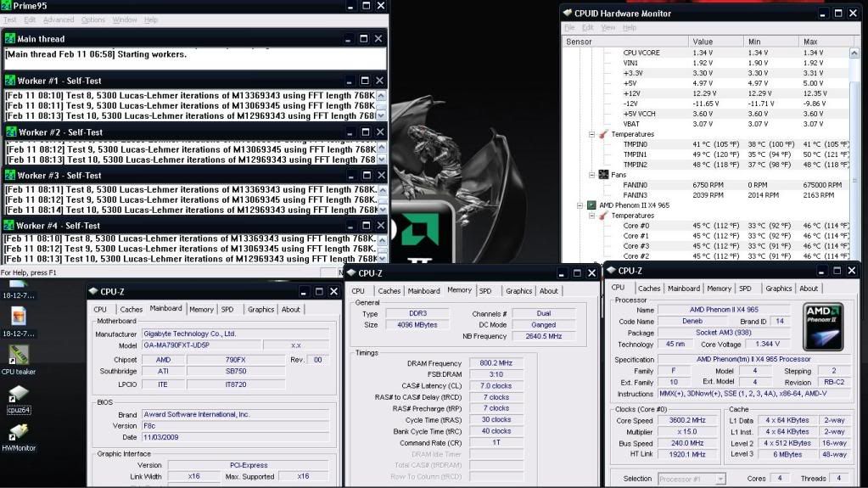
Task: Click the CPUID Hardware Monitor title bar icon
Action: coord(568,14)
